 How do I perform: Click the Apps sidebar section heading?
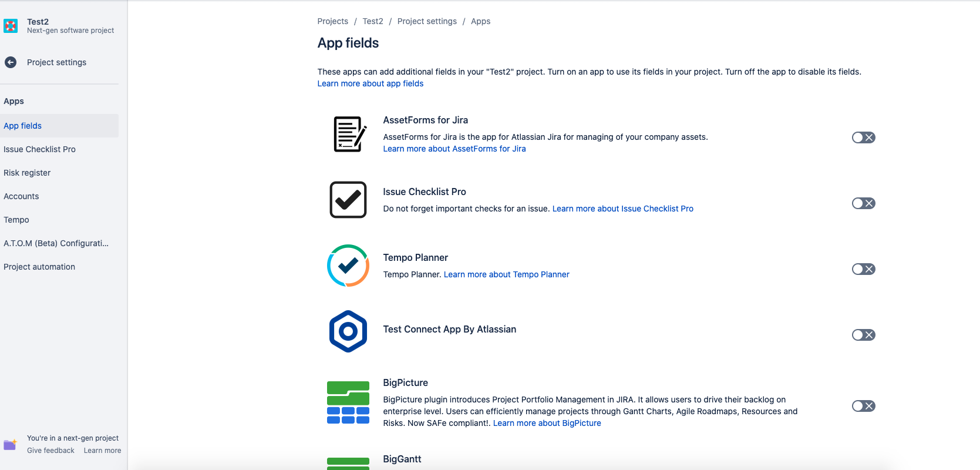click(x=14, y=101)
